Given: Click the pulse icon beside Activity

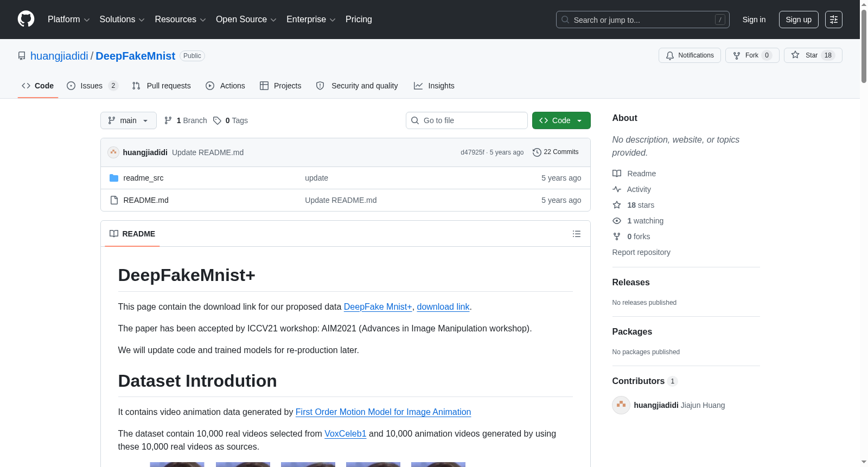Looking at the screenshot, I should pos(617,189).
